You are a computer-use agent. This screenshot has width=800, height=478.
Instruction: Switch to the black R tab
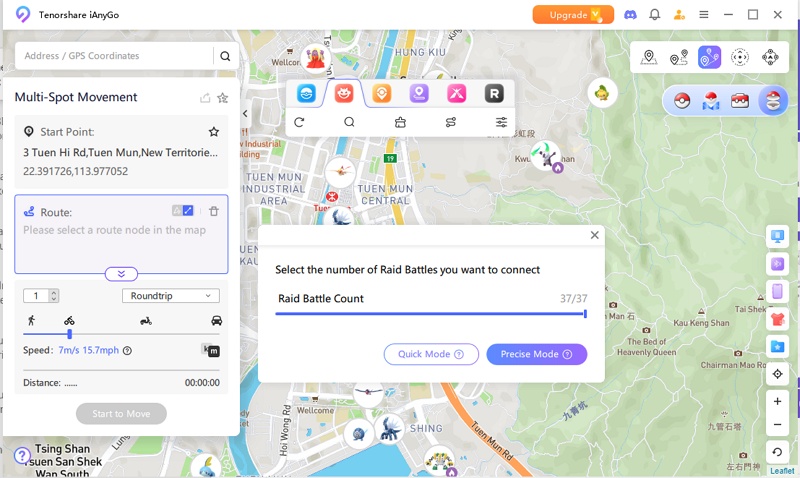pos(493,93)
